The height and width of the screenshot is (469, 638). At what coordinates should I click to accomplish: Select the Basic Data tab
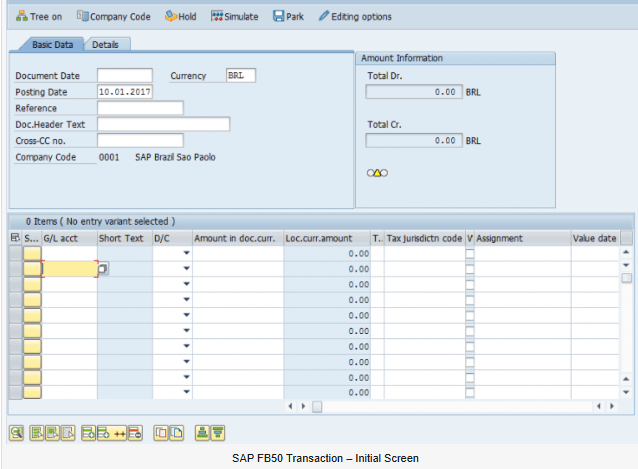pyautogui.click(x=51, y=45)
